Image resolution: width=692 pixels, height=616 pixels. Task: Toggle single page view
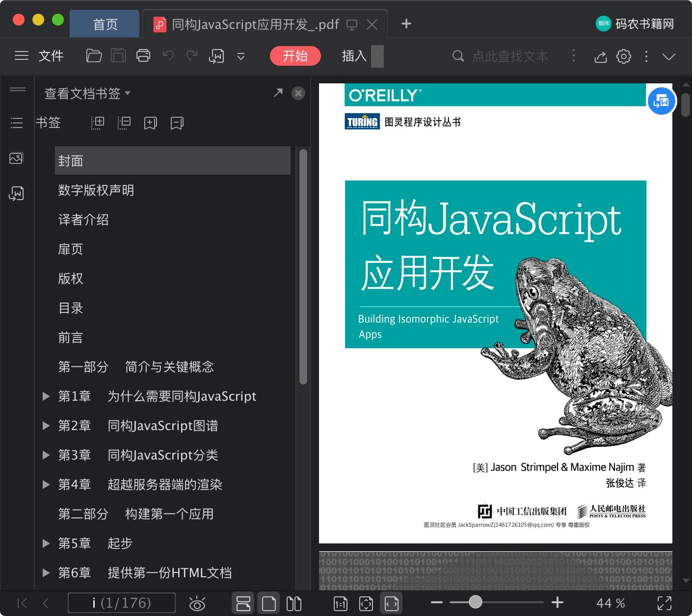[x=269, y=603]
